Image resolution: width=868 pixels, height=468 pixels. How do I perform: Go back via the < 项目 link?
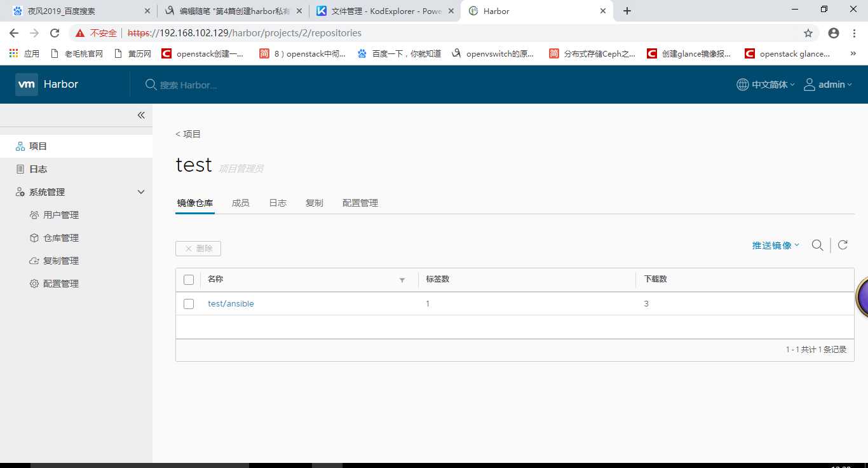tap(188, 134)
